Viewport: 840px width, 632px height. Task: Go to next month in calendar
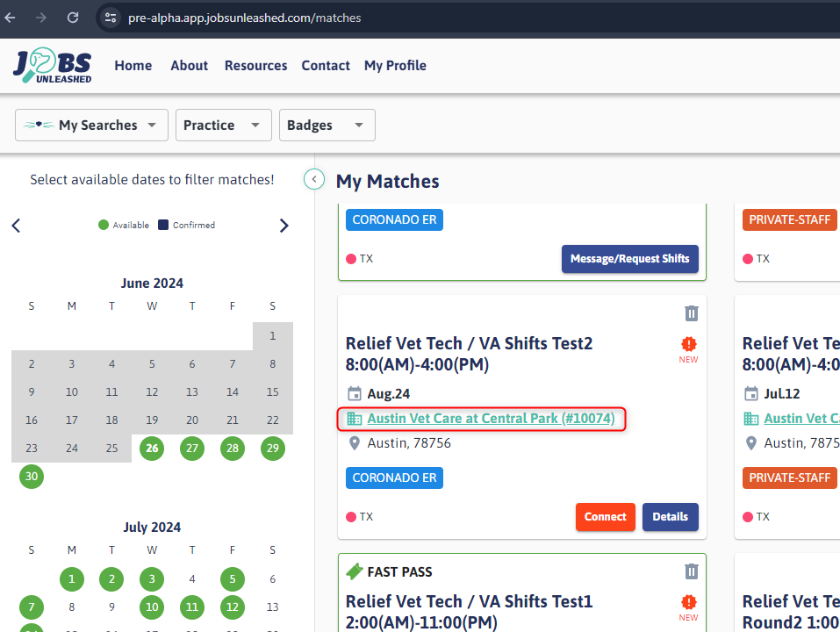click(x=284, y=226)
